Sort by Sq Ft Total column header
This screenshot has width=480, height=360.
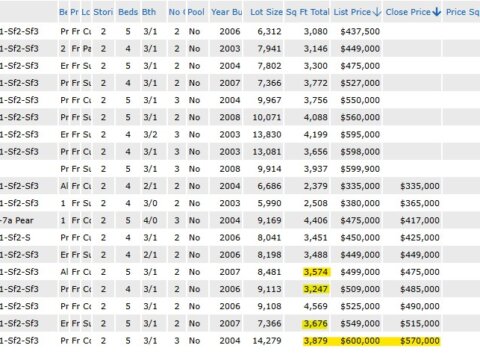pyautogui.click(x=308, y=12)
